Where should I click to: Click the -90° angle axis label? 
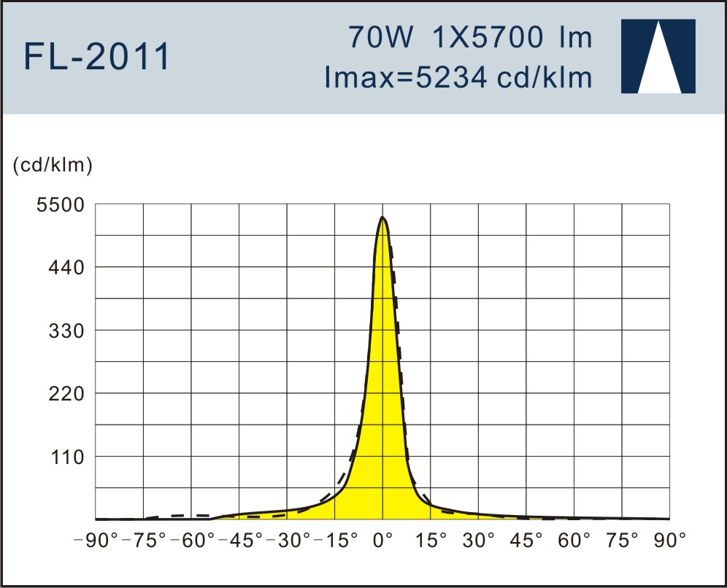point(96,541)
